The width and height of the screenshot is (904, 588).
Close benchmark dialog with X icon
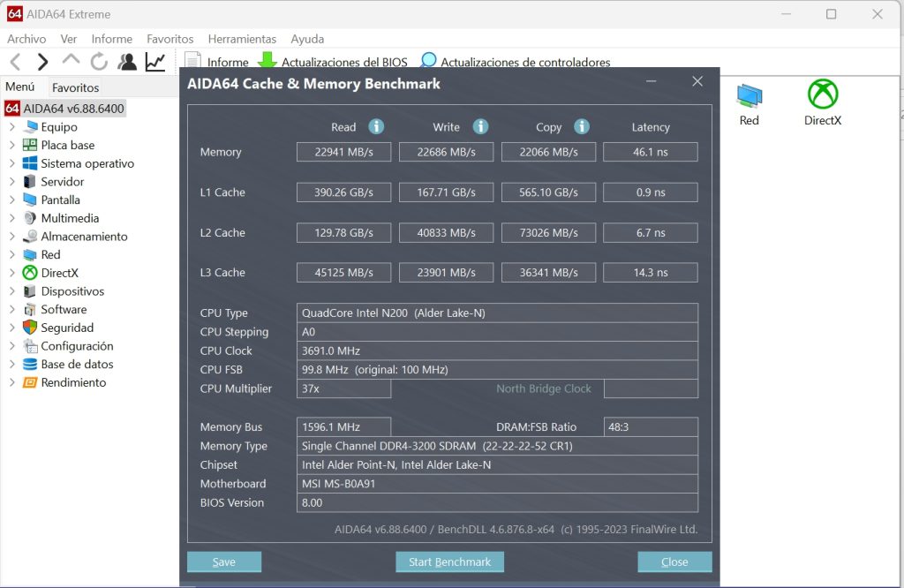[697, 82]
